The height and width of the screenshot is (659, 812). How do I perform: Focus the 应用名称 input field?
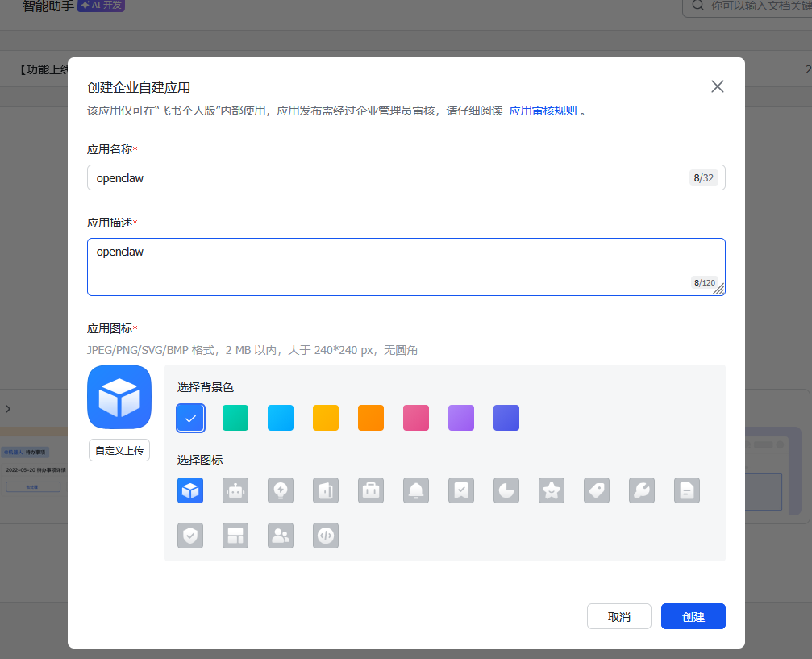387,178
